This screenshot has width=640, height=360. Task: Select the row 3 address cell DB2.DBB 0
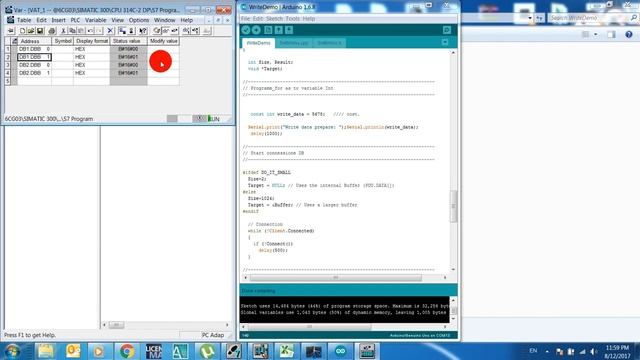click(34, 65)
